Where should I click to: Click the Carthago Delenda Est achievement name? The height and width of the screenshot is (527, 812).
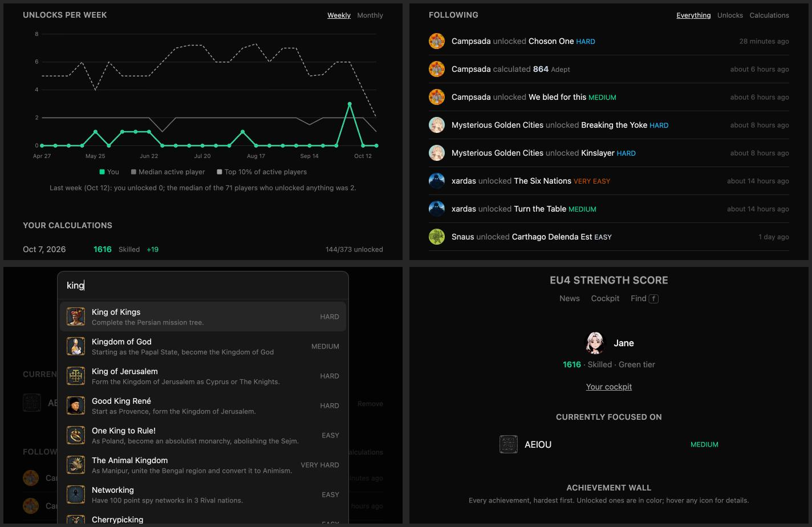pos(552,237)
